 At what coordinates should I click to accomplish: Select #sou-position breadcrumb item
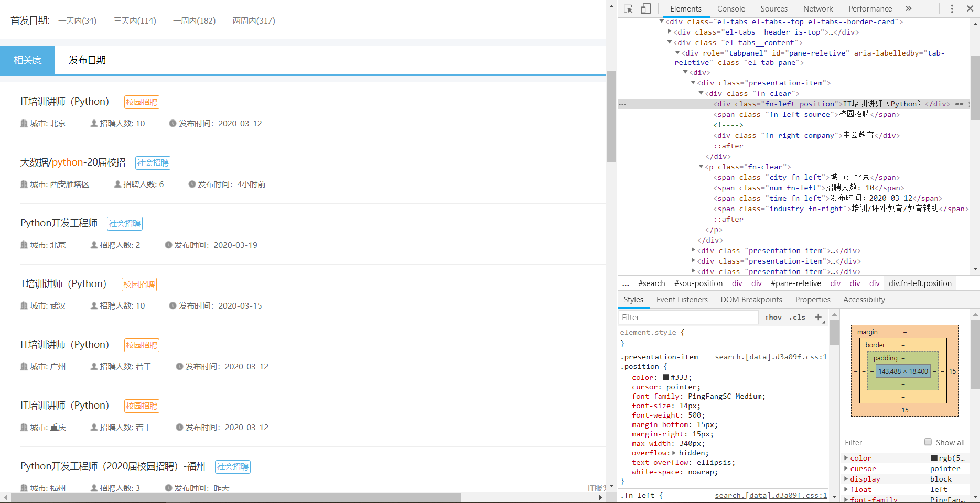pos(698,283)
